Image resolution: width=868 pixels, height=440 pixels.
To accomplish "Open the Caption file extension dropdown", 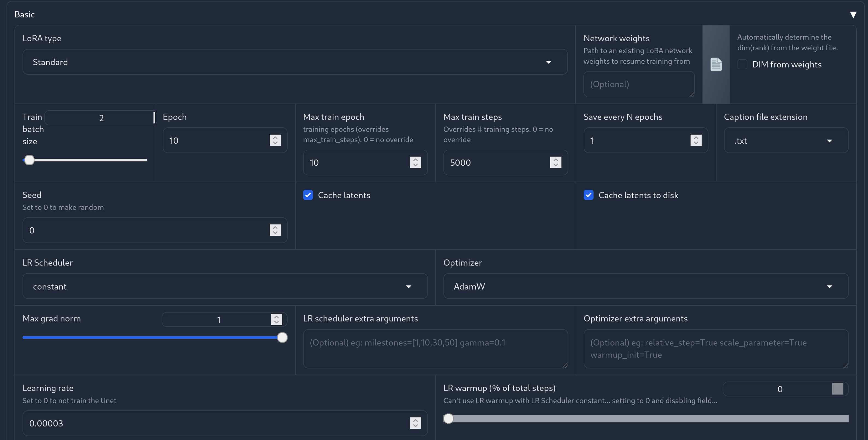I will coord(786,140).
